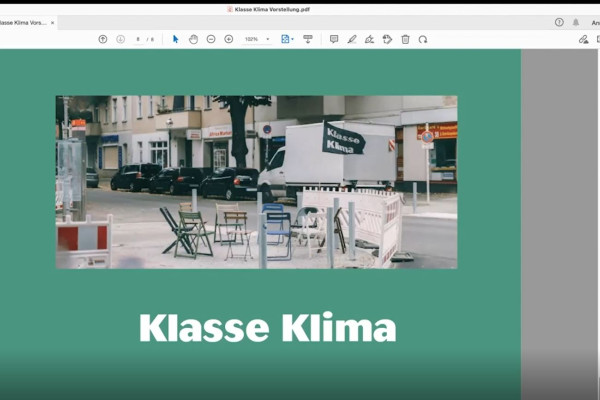Delete with the trash can icon
The width and height of the screenshot is (600, 400).
[x=405, y=39]
